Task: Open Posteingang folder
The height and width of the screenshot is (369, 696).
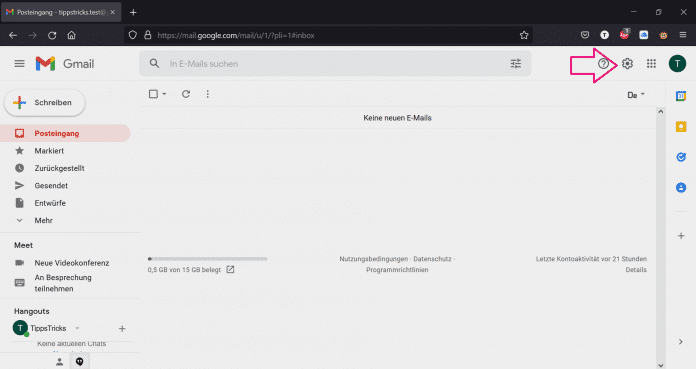Action: 65,133
